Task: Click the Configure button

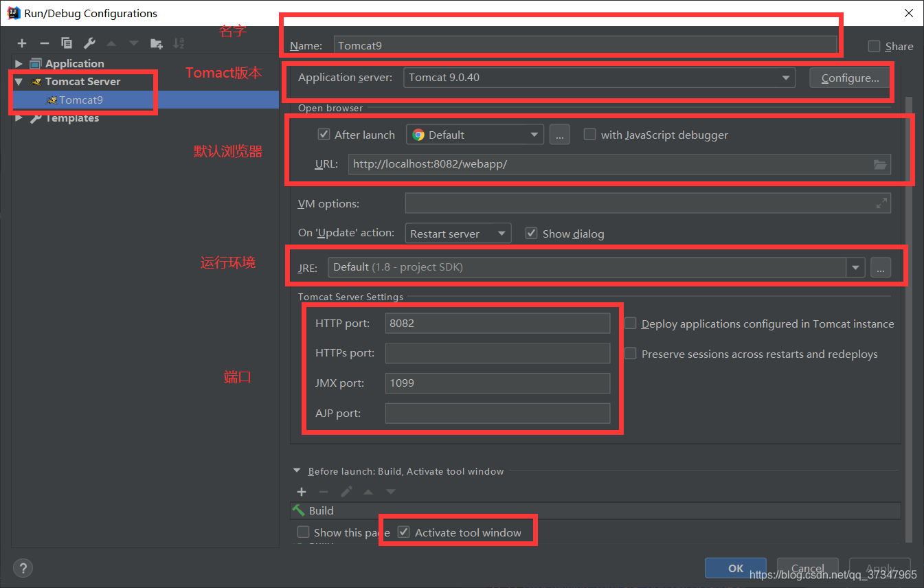Action: pyautogui.click(x=850, y=77)
